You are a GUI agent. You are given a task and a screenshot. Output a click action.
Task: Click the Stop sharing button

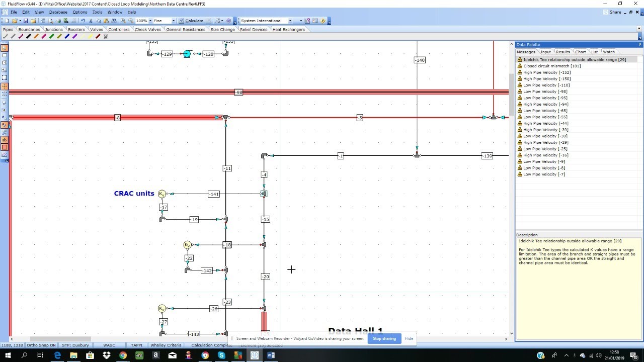384,338
